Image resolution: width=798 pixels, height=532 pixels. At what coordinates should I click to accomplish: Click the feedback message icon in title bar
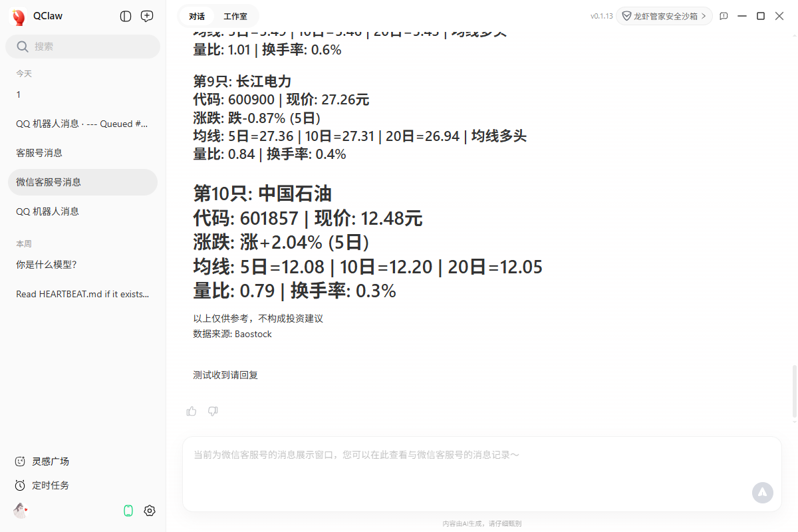coord(724,16)
